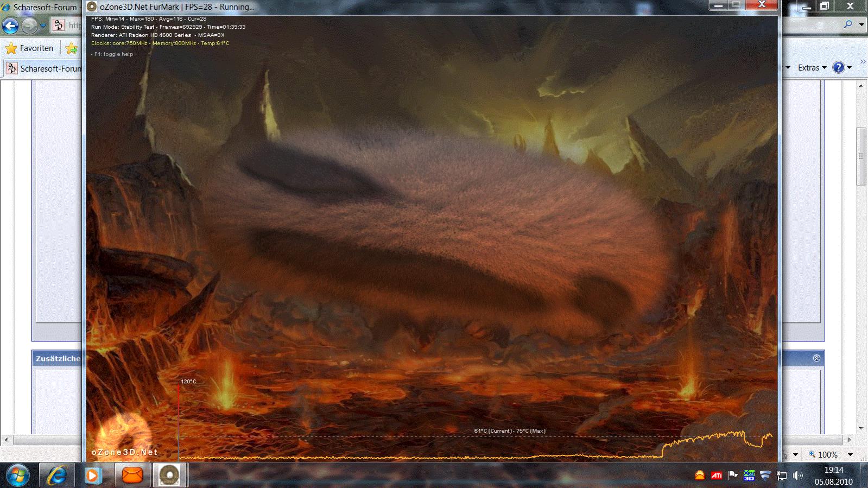Image resolution: width=868 pixels, height=488 pixels.
Task: Click the add-to-favorites star with green arrow
Action: (71, 48)
